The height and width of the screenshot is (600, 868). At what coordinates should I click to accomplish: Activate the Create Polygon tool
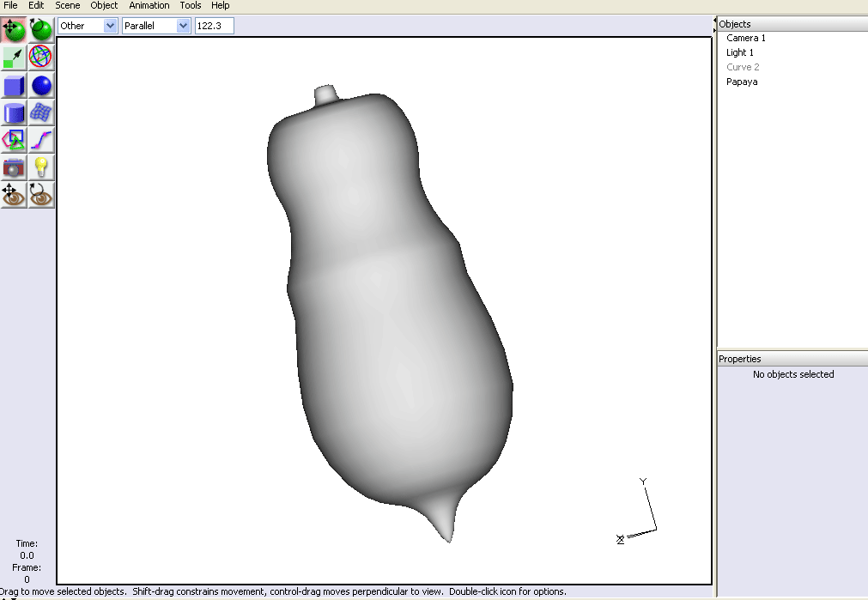(14, 140)
